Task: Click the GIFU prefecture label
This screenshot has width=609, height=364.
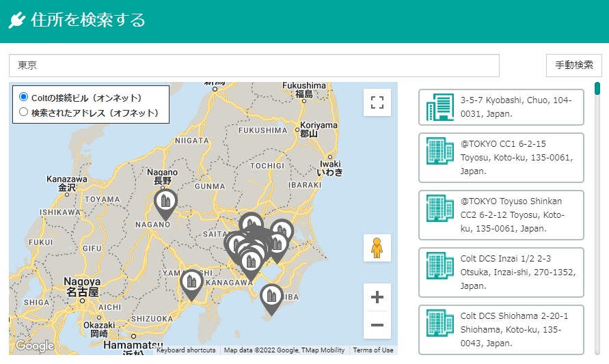Action: tap(92, 249)
